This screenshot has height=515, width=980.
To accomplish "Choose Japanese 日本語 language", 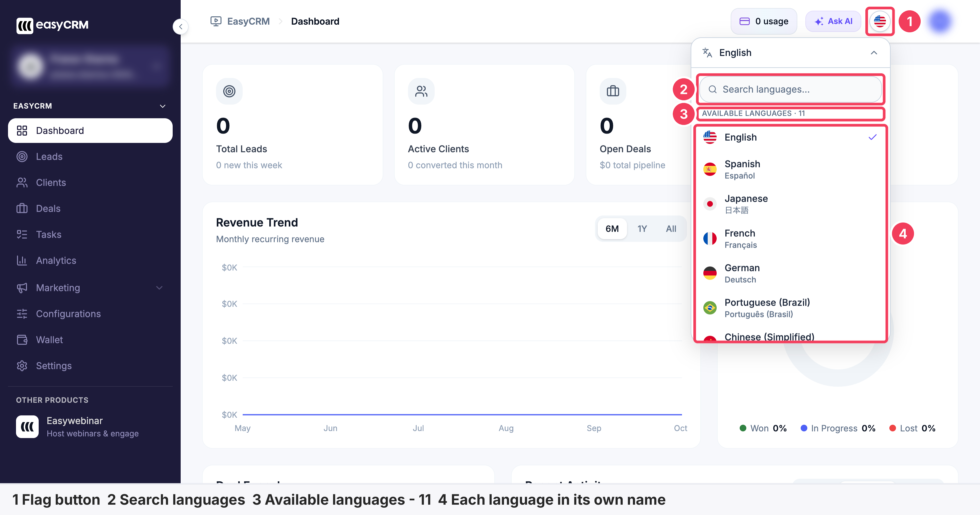I will tap(790, 204).
